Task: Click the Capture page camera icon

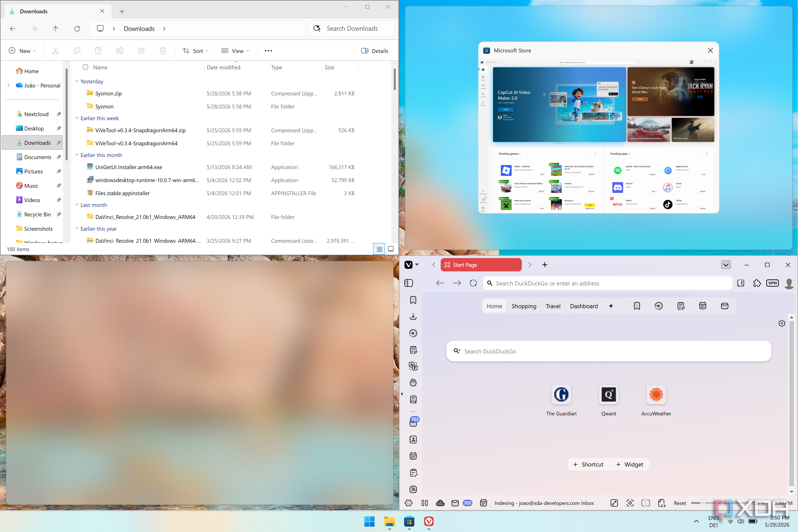Action: click(x=630, y=503)
